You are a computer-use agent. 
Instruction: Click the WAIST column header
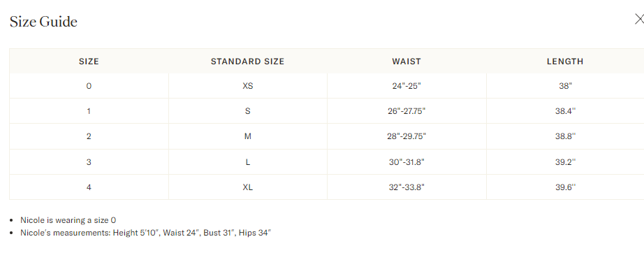(x=407, y=62)
